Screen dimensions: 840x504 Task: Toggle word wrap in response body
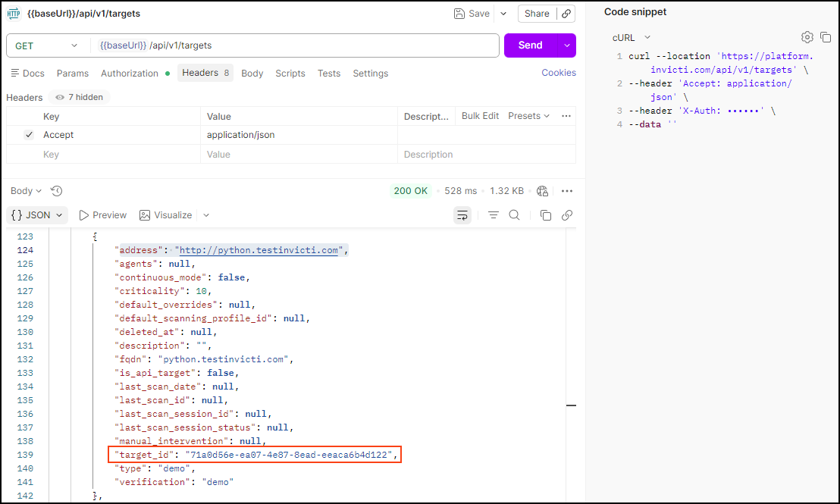click(x=462, y=215)
